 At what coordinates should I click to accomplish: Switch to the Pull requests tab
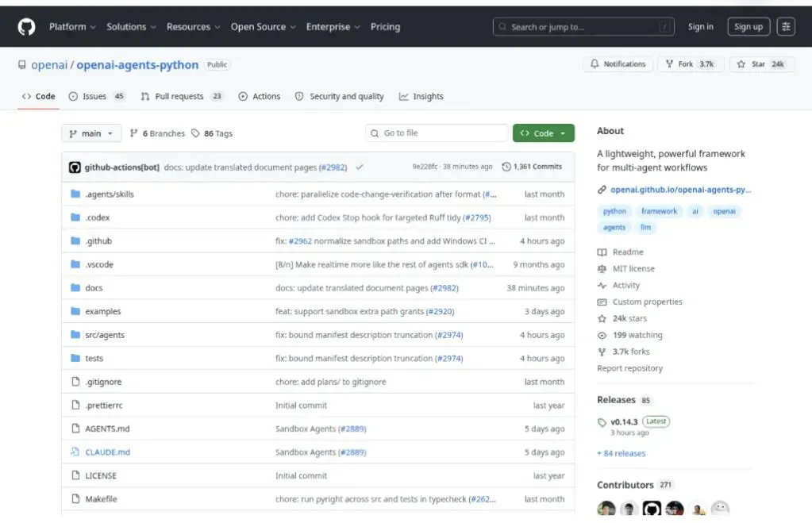tap(181, 96)
